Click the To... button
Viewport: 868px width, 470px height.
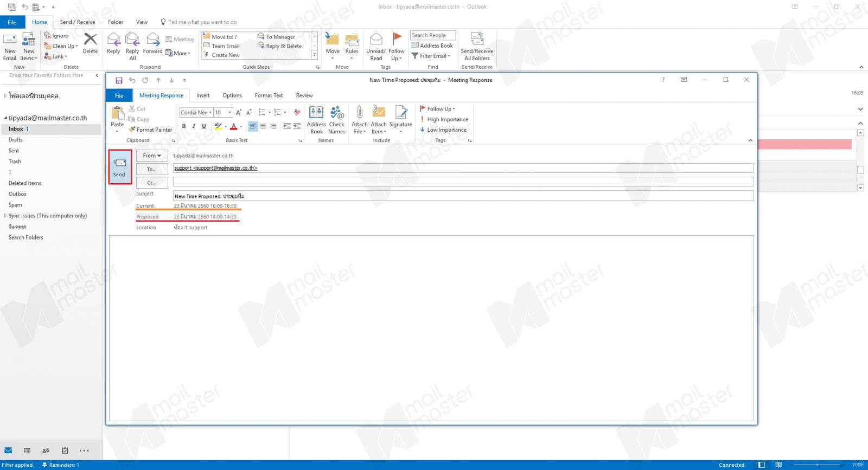tap(152, 169)
